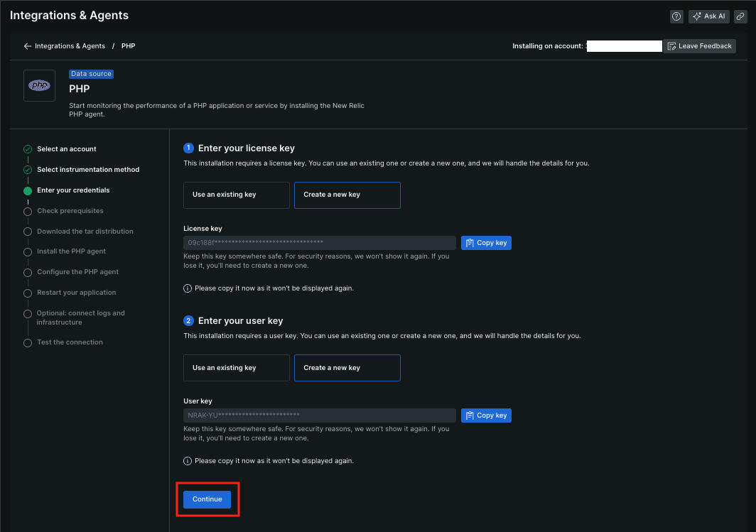Screen dimensions: 756x532
Task: Click the 'Enter your license key' heading
Action: click(247, 148)
